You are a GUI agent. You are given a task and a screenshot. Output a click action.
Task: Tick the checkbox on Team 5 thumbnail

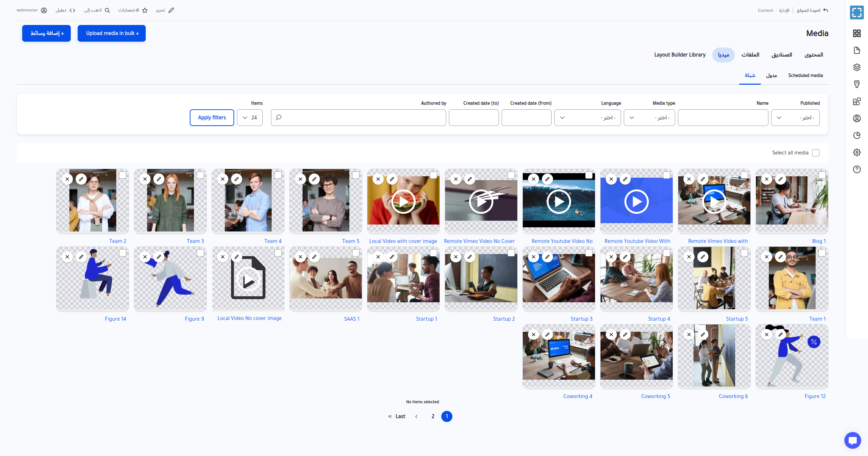point(356,175)
